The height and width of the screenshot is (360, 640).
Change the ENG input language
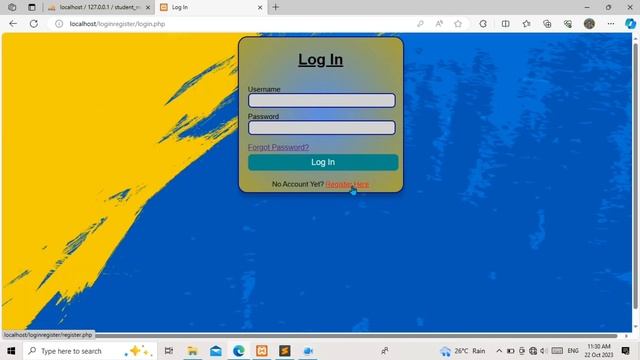click(573, 351)
